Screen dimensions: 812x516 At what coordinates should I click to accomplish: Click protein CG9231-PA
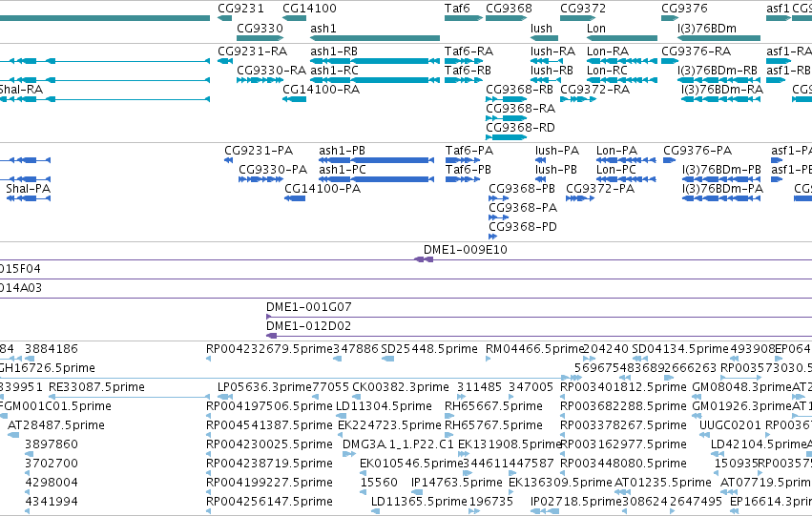point(259,151)
